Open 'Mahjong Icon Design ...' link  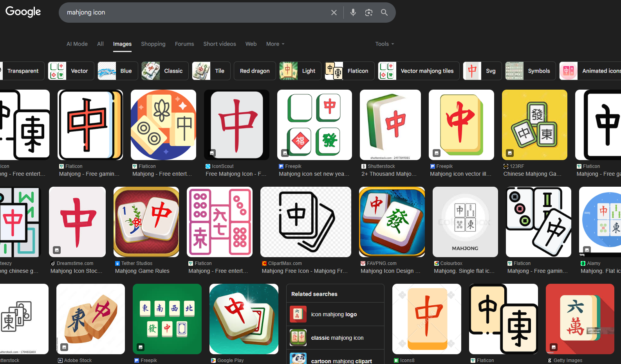pos(390,271)
